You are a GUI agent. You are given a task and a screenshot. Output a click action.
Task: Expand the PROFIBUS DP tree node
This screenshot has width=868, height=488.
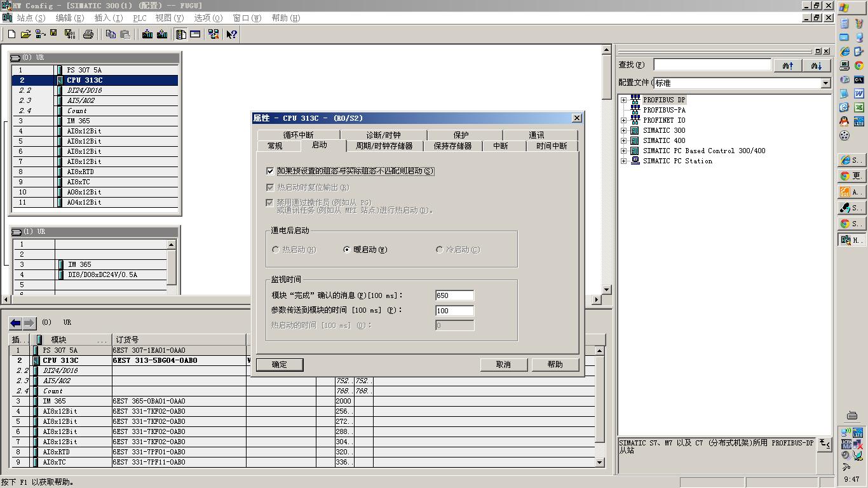(623, 100)
